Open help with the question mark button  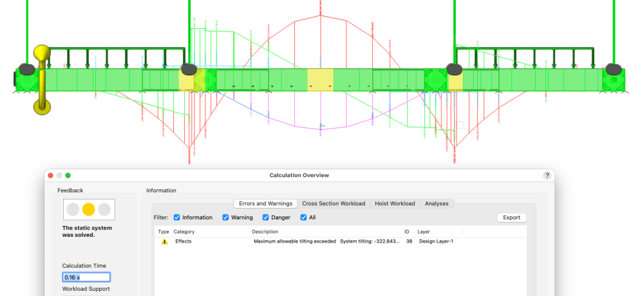point(547,175)
